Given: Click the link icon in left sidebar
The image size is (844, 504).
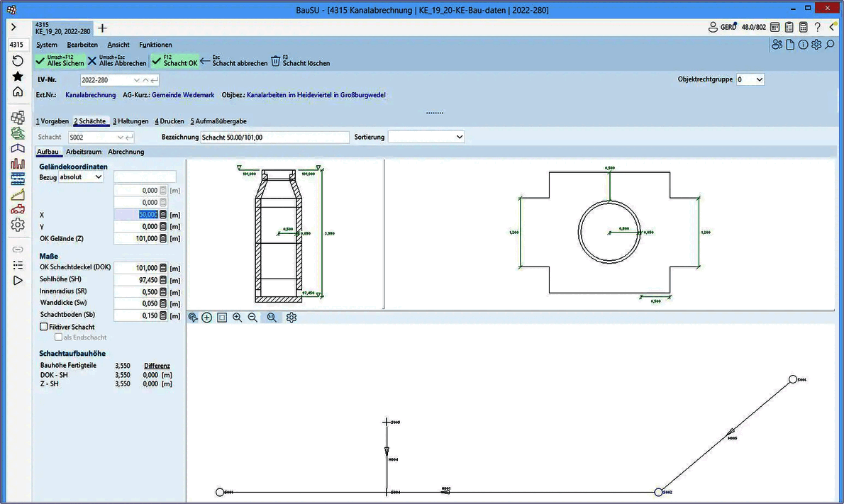Looking at the screenshot, I should point(18,250).
